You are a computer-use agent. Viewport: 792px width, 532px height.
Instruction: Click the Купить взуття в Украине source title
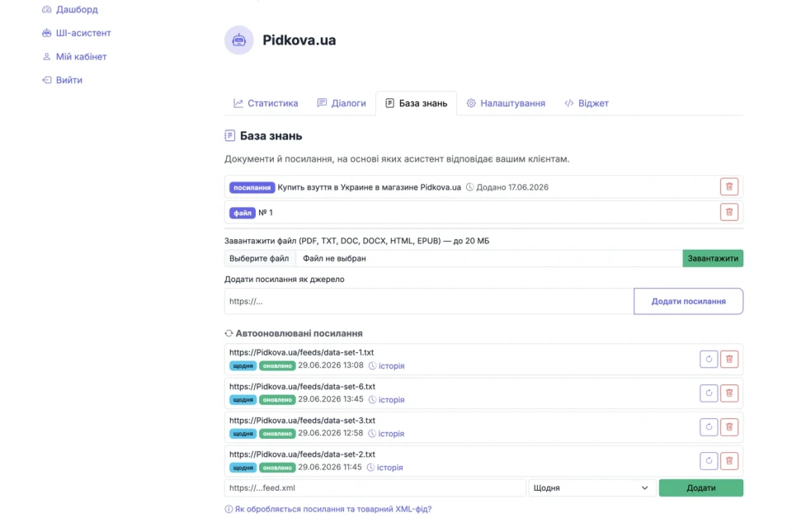pyautogui.click(x=370, y=187)
